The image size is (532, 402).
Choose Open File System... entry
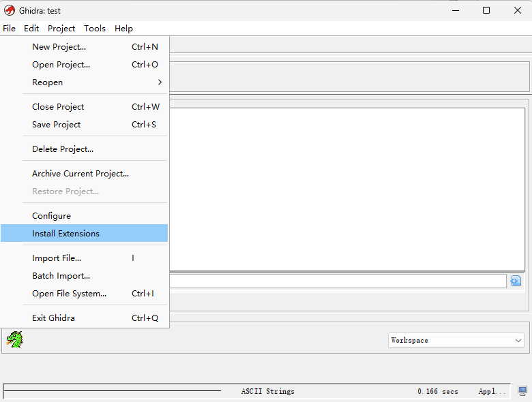(x=84, y=294)
